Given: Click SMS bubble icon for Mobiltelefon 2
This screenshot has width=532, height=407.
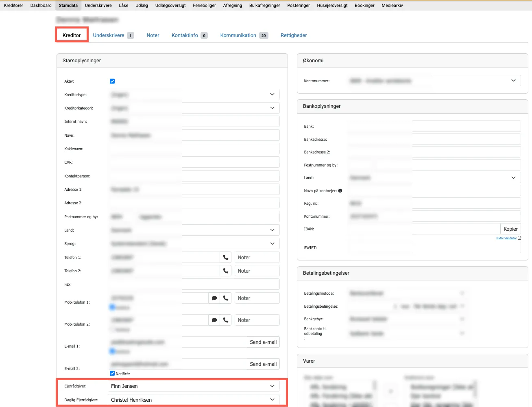Looking at the screenshot, I should tap(214, 320).
